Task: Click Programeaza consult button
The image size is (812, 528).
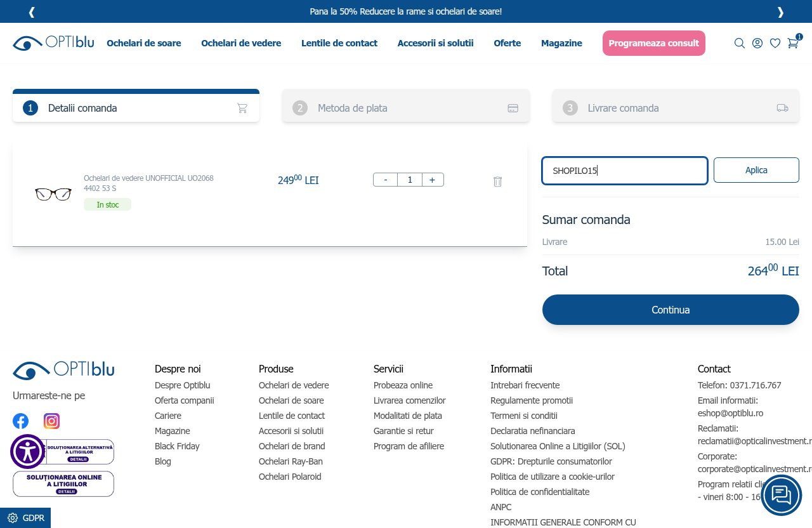Action: 653,43
